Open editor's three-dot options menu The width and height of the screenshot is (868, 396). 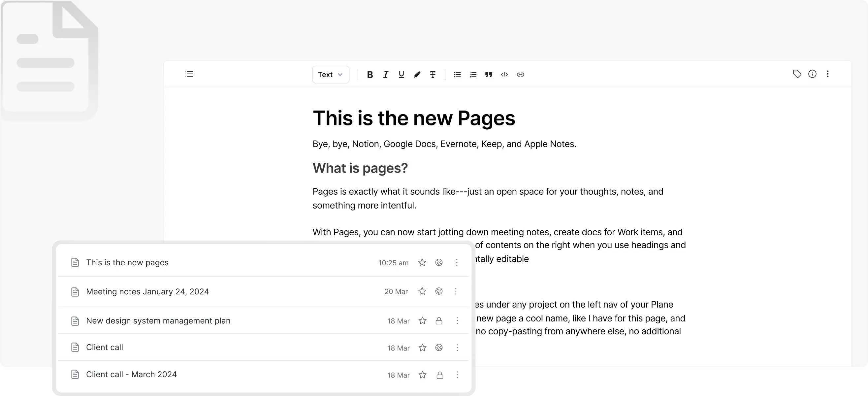tap(827, 74)
